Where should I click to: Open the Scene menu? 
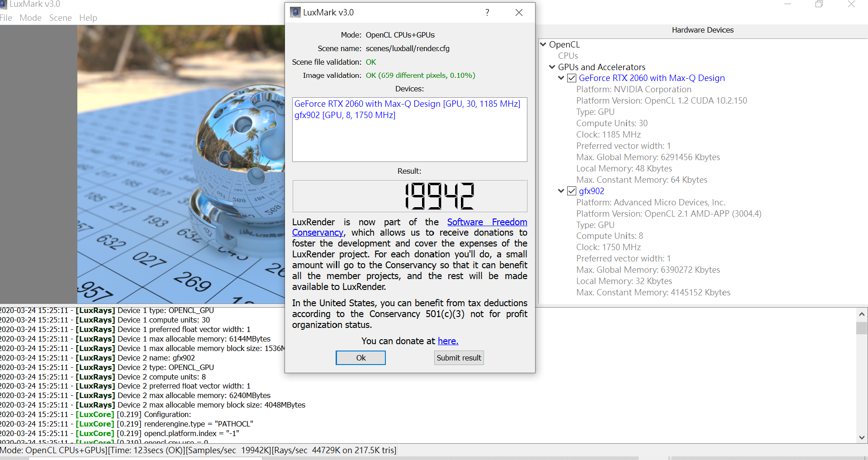click(x=60, y=18)
